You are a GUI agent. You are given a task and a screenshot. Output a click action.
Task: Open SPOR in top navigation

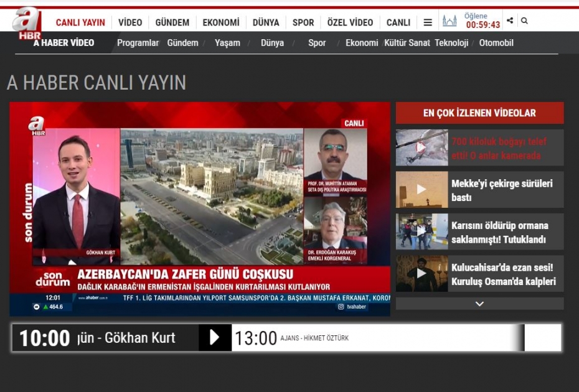click(x=303, y=22)
